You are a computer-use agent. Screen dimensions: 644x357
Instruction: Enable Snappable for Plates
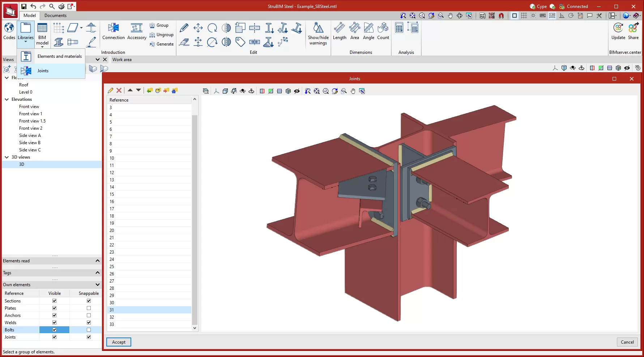[88, 308]
